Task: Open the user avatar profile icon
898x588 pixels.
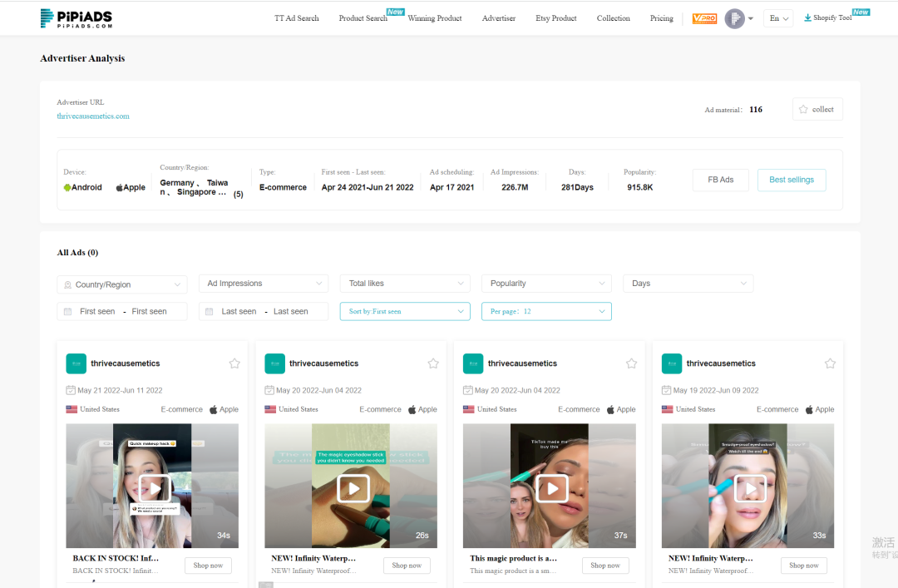Action: pos(734,18)
